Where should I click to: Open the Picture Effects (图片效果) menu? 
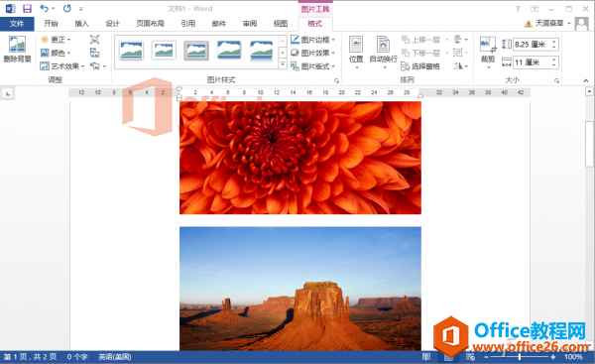[x=313, y=53]
